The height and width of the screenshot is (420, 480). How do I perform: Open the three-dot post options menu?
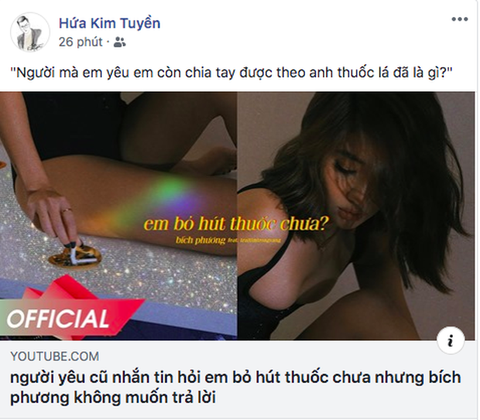(460, 19)
